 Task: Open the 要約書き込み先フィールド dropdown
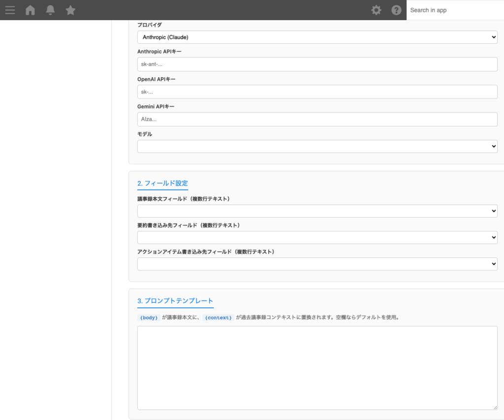point(316,237)
